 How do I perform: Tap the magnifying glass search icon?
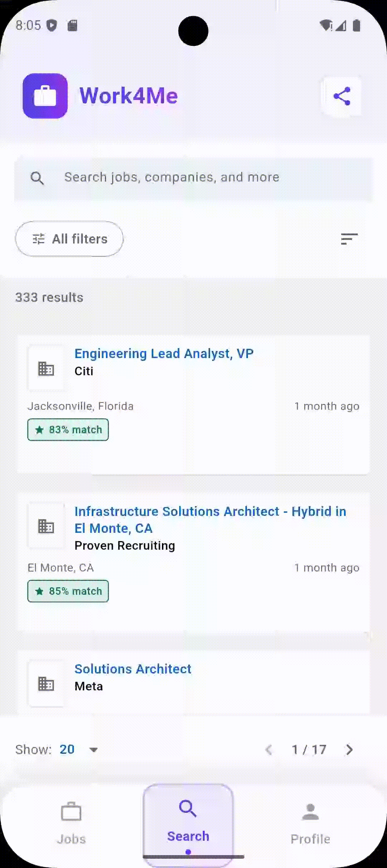pyautogui.click(x=37, y=177)
